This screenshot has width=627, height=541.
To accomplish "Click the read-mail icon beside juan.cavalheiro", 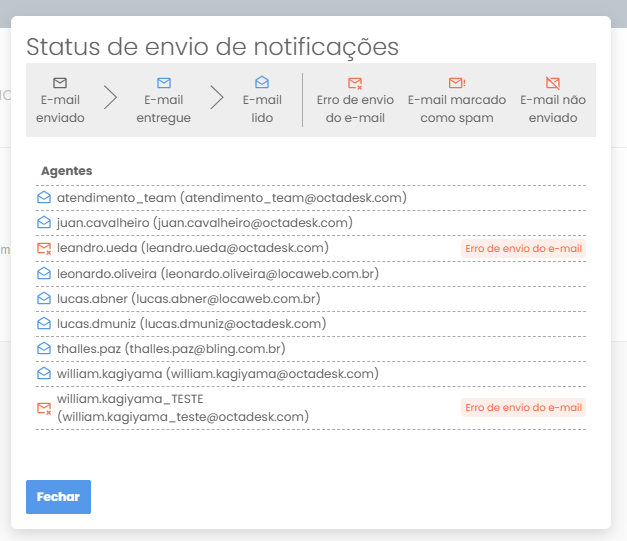I will 44,222.
